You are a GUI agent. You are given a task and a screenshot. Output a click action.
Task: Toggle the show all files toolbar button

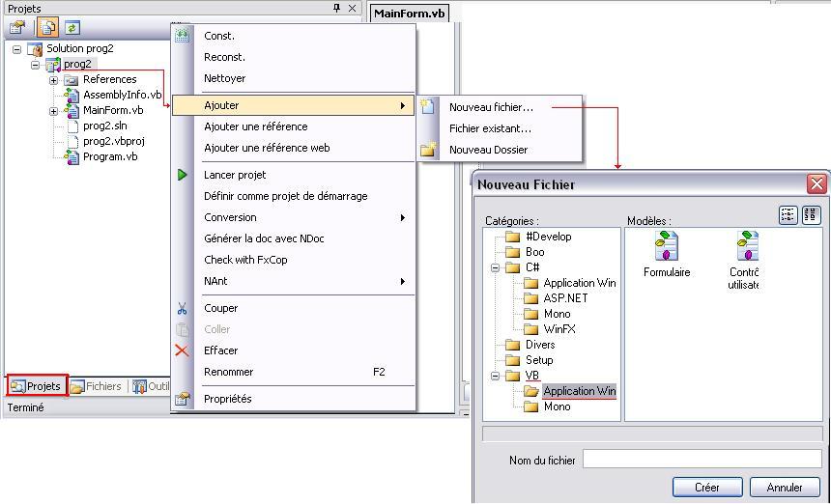tap(46, 28)
